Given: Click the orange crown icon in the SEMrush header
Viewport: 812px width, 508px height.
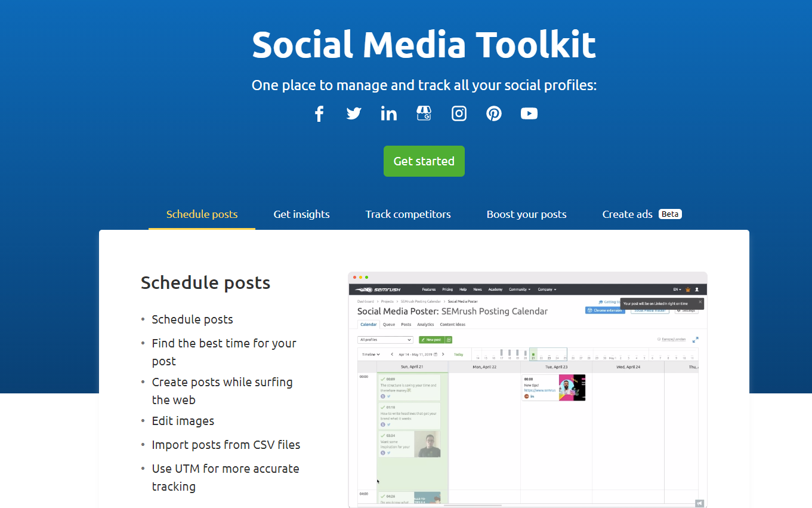Looking at the screenshot, I should (x=687, y=290).
